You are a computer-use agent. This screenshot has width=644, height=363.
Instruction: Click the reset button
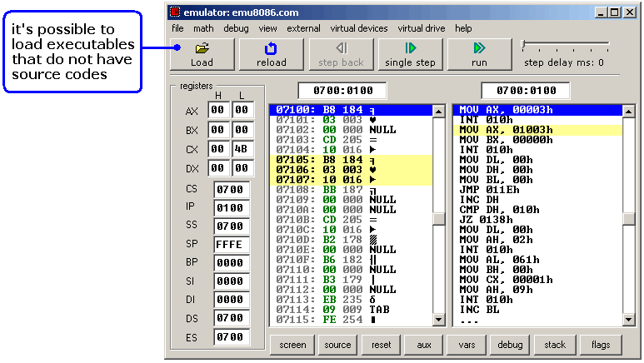pyautogui.click(x=381, y=345)
